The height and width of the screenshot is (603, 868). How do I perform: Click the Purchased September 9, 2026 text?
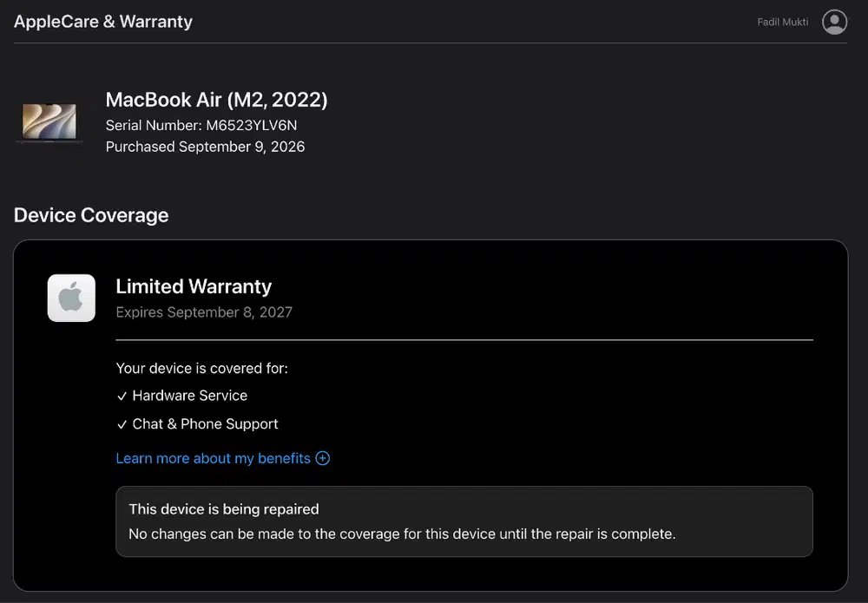206,147
